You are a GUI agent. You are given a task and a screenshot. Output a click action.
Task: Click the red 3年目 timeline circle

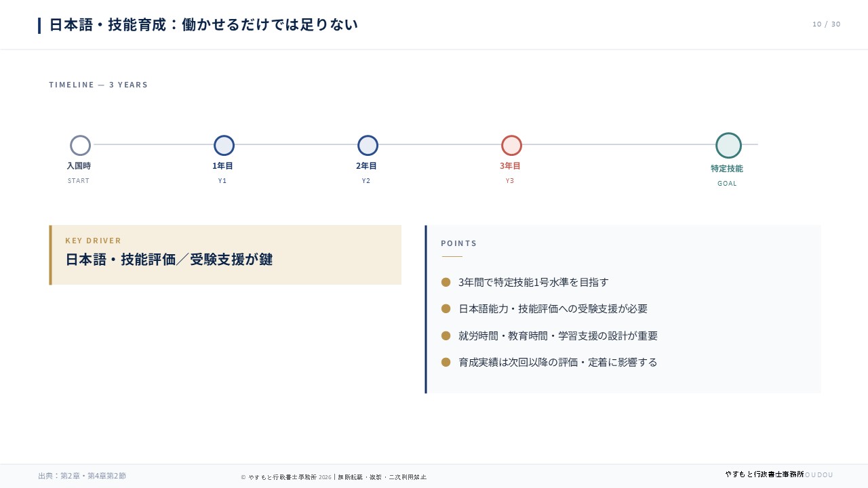pyautogui.click(x=511, y=146)
